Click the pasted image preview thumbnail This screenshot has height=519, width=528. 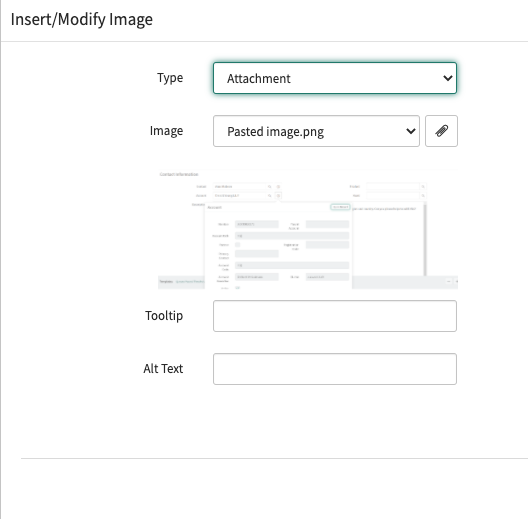308,229
